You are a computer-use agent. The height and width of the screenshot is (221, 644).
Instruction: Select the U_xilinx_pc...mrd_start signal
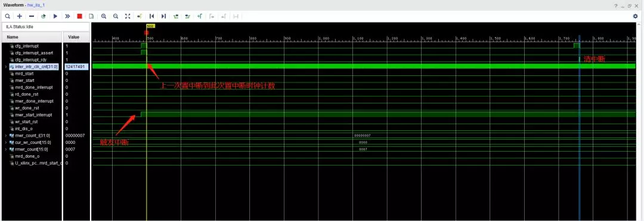point(39,164)
